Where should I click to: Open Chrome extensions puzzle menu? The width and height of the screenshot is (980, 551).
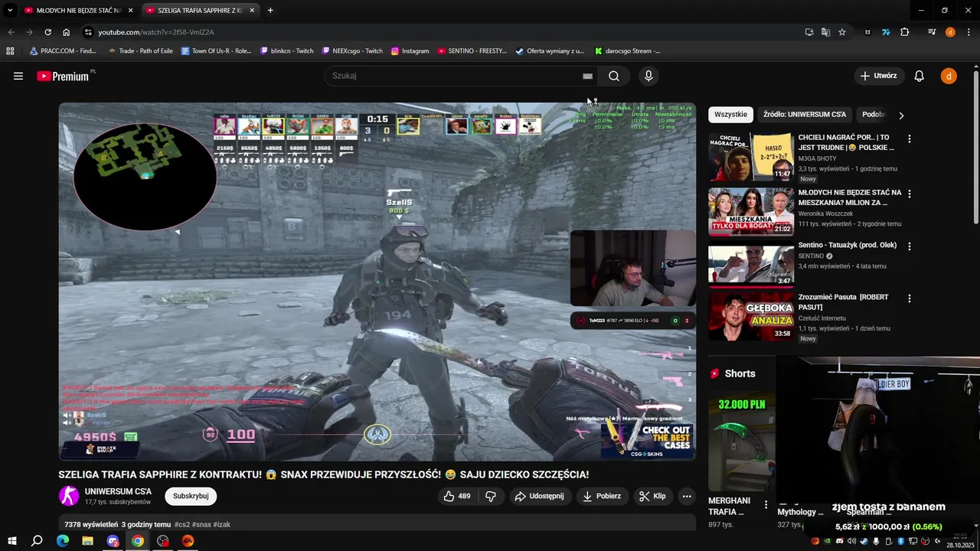point(904,32)
